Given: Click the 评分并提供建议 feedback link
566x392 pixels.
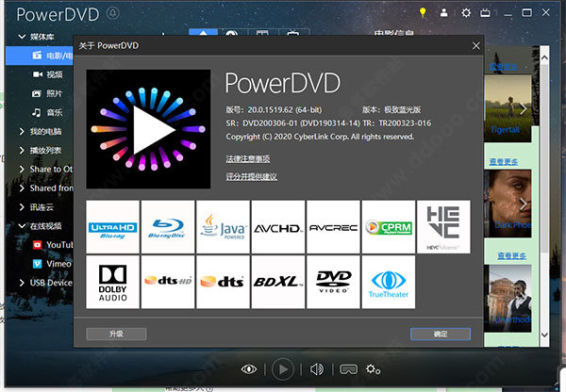Looking at the screenshot, I should 251,176.
